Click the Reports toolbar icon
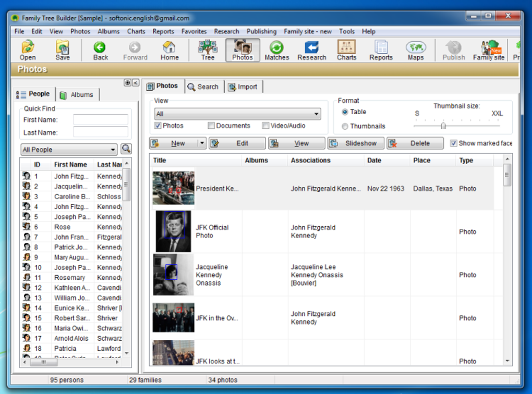Image resolution: width=532 pixels, height=394 pixels. click(x=381, y=50)
